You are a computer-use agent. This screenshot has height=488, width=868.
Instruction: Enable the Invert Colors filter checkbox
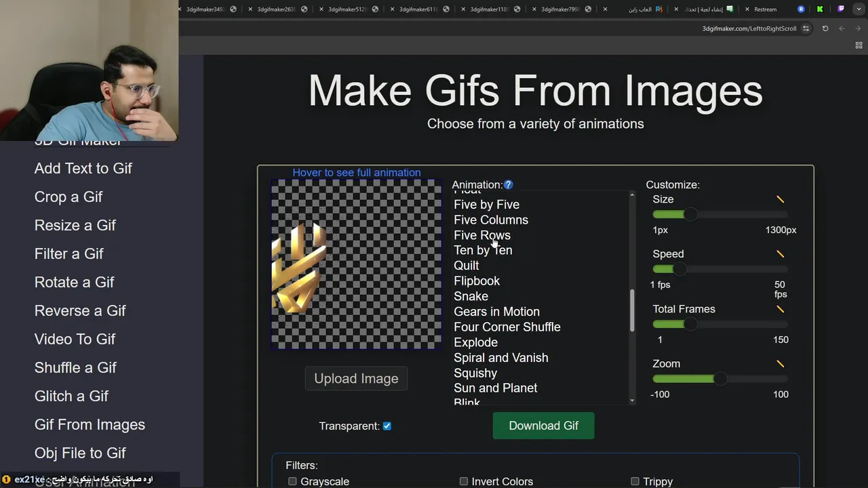click(464, 481)
